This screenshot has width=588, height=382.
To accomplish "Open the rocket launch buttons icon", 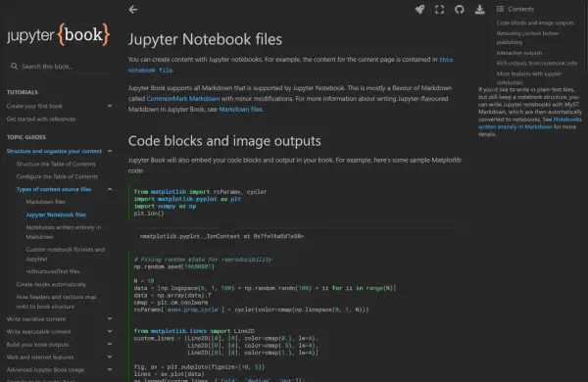I will pyautogui.click(x=420, y=10).
